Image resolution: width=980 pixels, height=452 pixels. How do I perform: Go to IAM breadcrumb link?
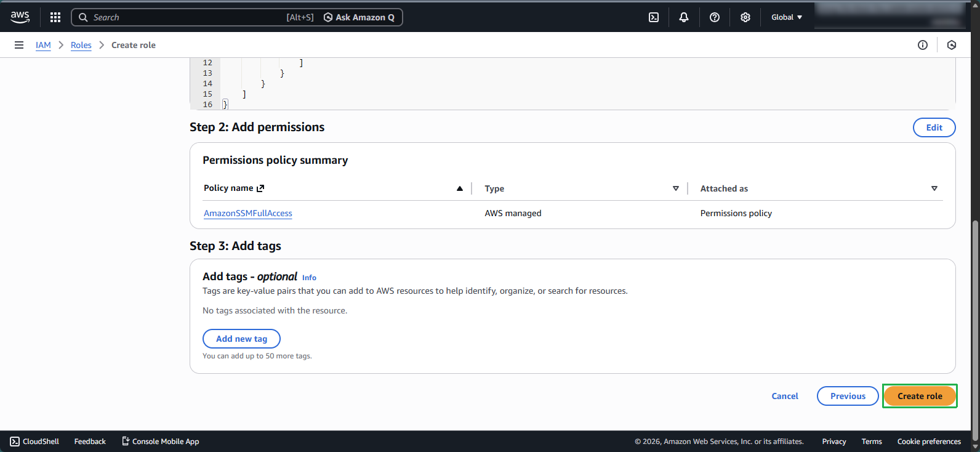coord(43,45)
